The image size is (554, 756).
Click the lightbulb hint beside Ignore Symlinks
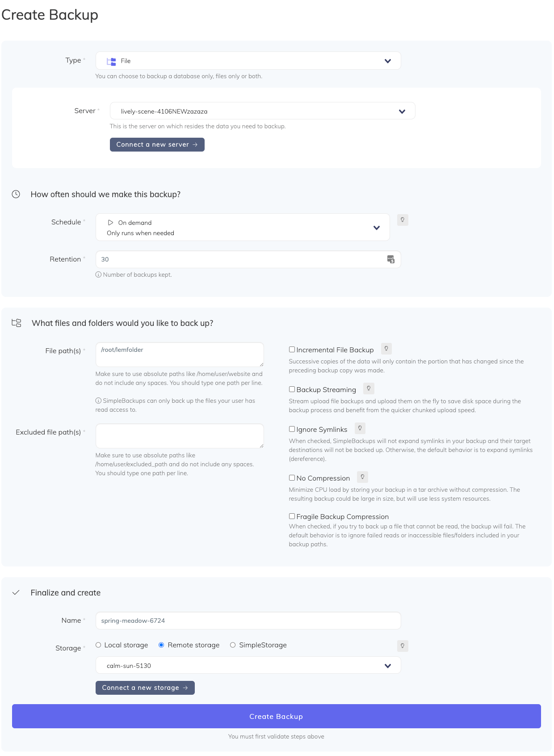tap(360, 428)
